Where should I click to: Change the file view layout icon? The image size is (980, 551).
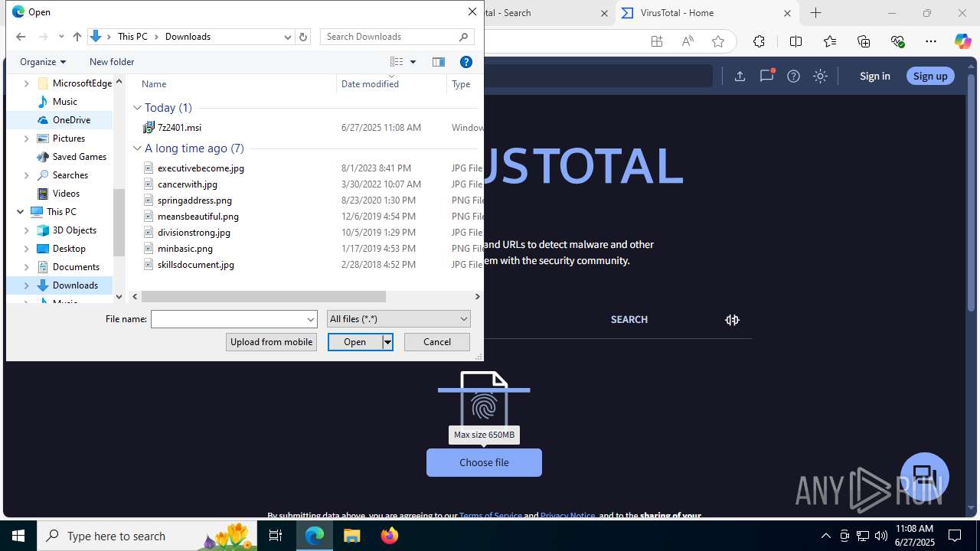397,62
